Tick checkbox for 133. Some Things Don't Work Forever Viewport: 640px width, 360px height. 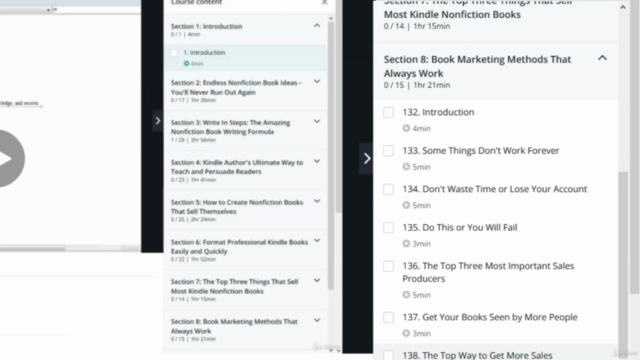pyautogui.click(x=389, y=151)
